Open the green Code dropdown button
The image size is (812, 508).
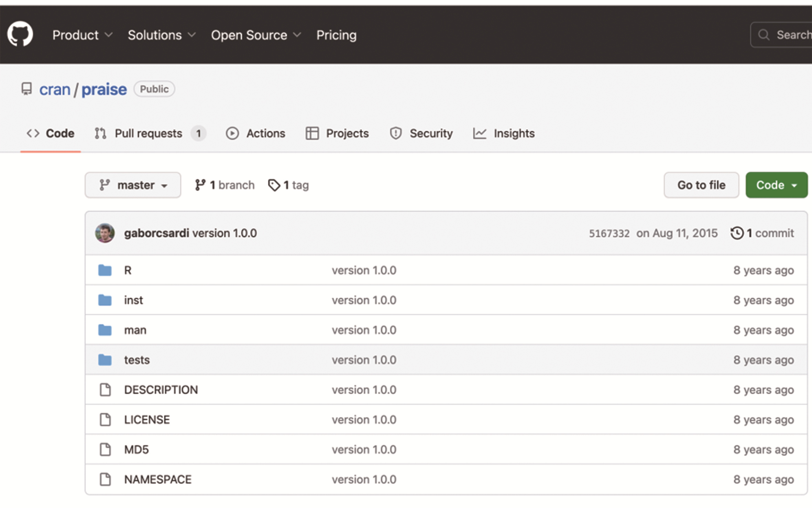point(776,185)
